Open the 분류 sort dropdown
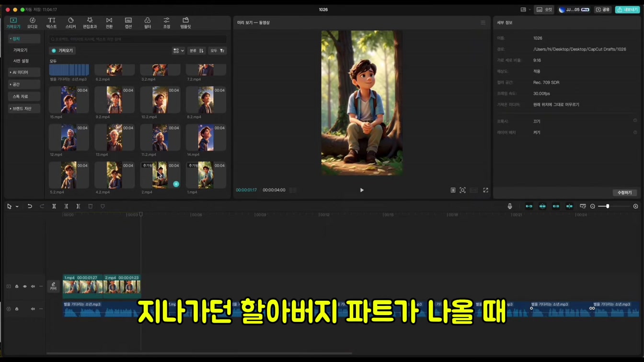 click(196, 50)
